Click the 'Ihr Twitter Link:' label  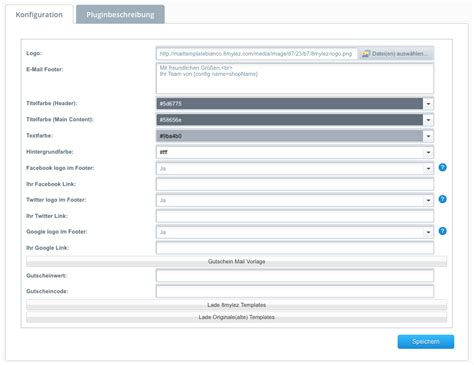tap(47, 216)
